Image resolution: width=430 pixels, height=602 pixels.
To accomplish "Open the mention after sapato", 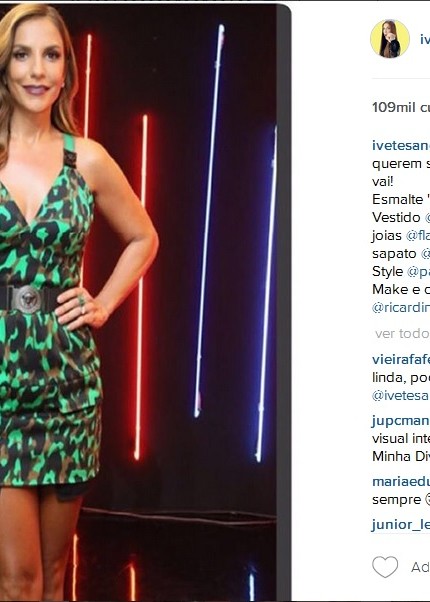I will click(425, 254).
